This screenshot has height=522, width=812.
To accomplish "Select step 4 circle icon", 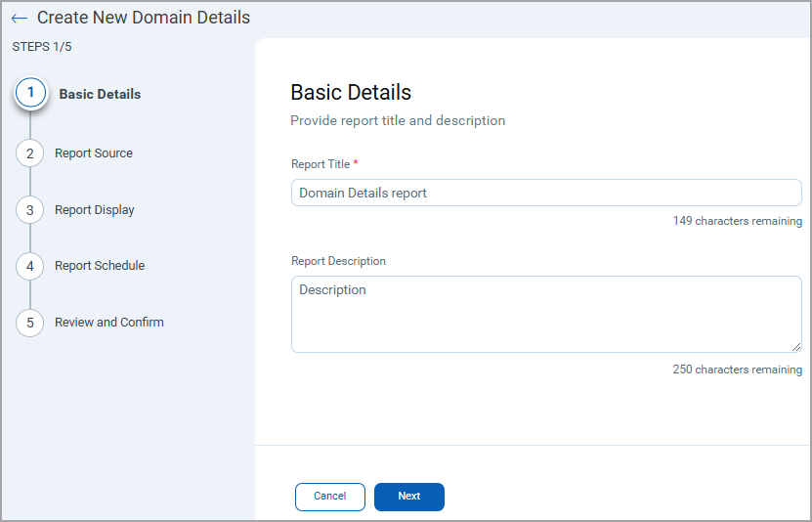I will 30,266.
